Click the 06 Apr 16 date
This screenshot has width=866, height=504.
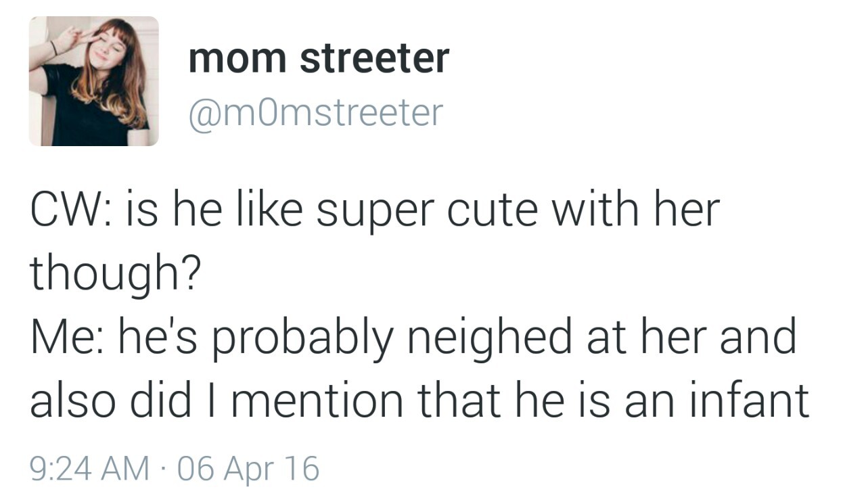[249, 468]
